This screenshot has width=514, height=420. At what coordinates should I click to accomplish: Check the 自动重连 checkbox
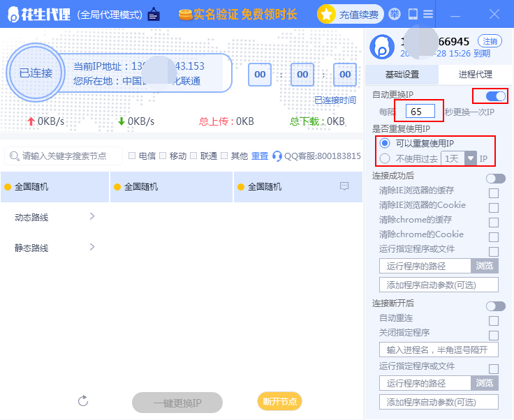[x=494, y=321]
